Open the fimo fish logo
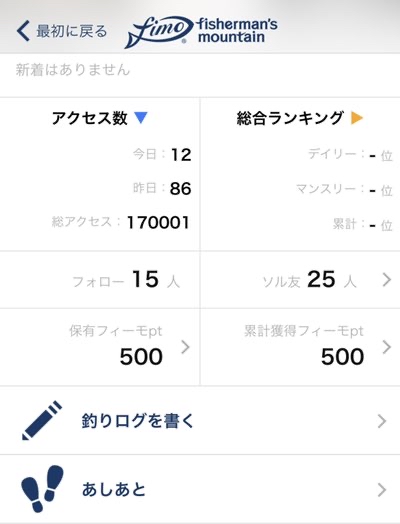Screen dimensions: 400x524 (159, 31)
